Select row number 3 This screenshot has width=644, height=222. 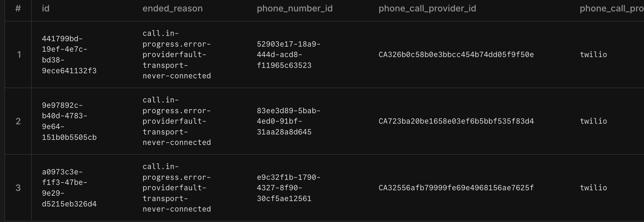pos(18,188)
